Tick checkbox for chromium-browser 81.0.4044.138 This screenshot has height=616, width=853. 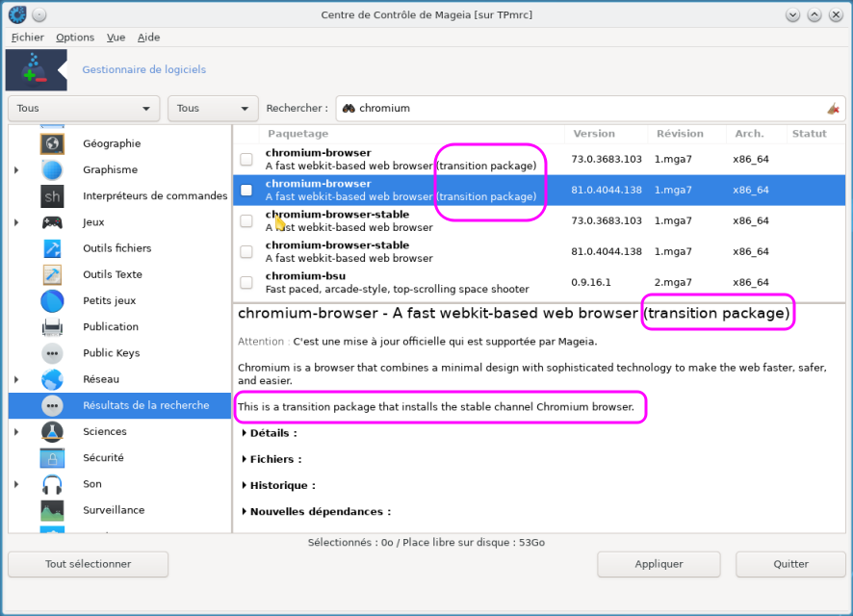pyautogui.click(x=246, y=191)
